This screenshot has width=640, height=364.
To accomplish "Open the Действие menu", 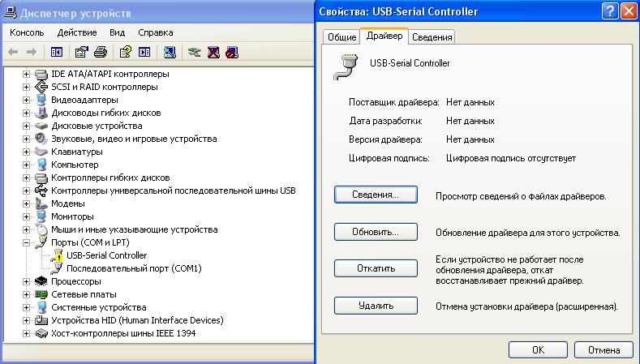I will (77, 32).
